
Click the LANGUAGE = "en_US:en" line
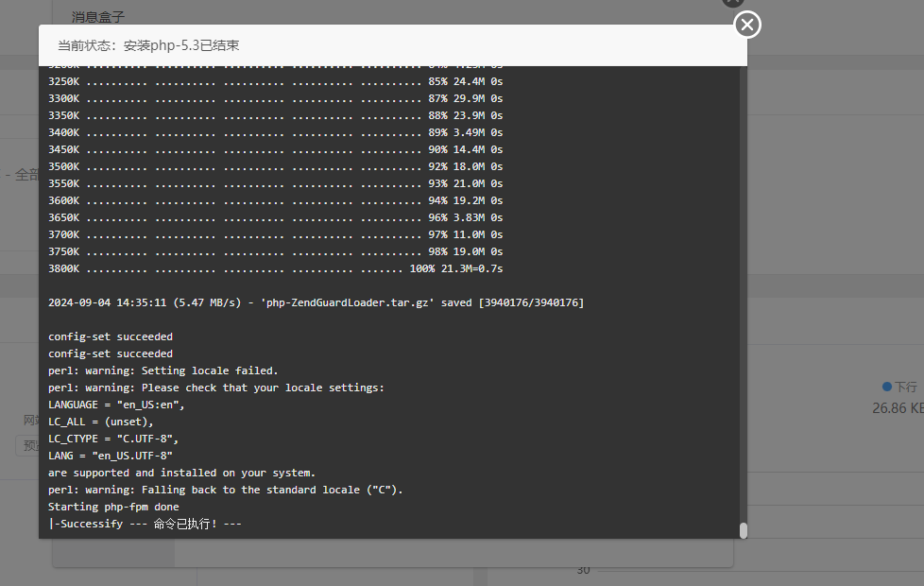click(116, 405)
